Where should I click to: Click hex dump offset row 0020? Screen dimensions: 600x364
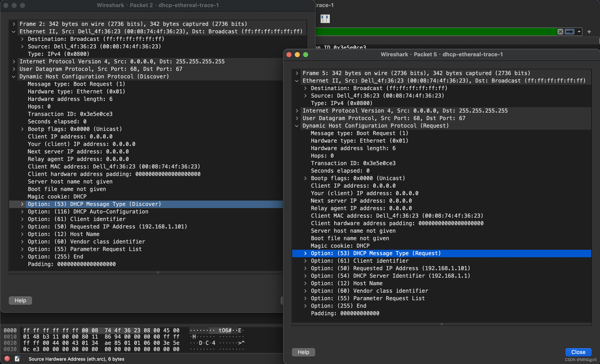[10, 343]
